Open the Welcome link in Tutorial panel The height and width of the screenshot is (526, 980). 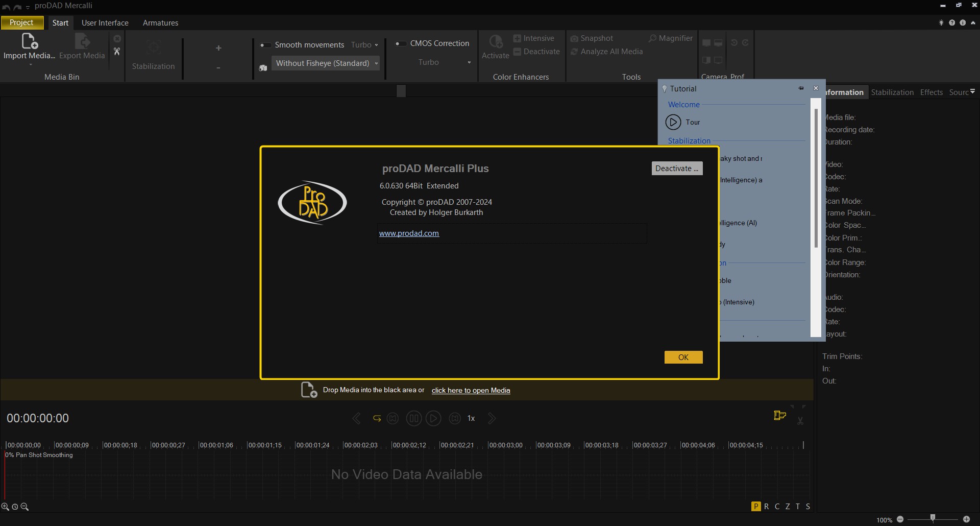click(x=684, y=105)
